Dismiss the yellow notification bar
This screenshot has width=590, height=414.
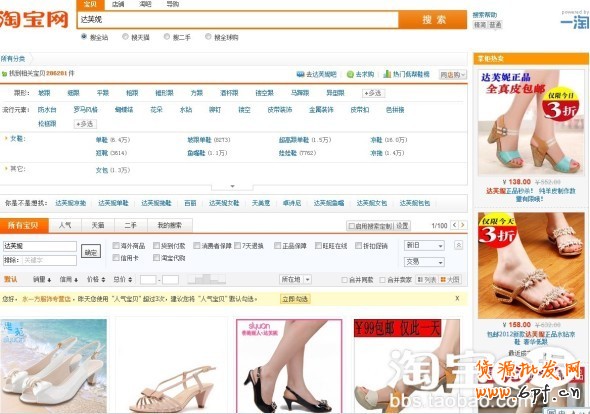pos(457,298)
